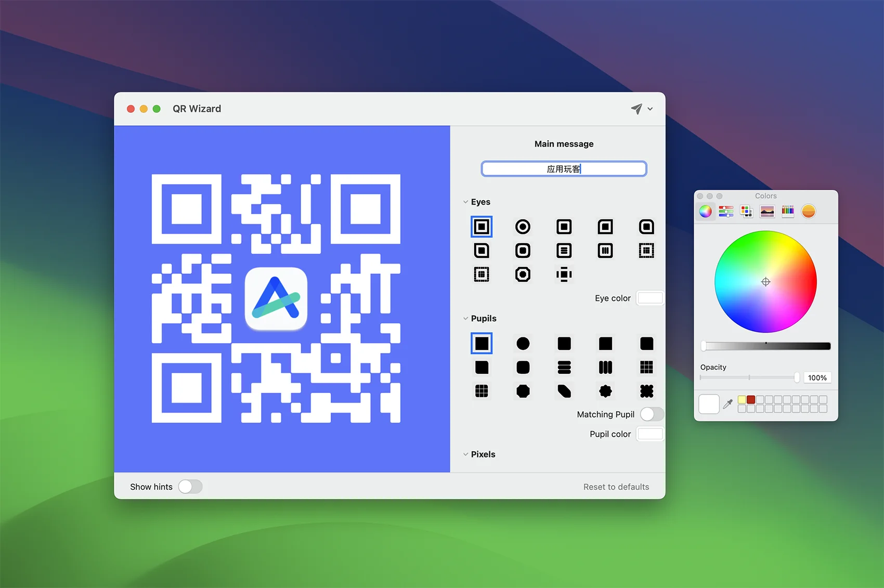Choose the clover-shaped pupil

(646, 391)
